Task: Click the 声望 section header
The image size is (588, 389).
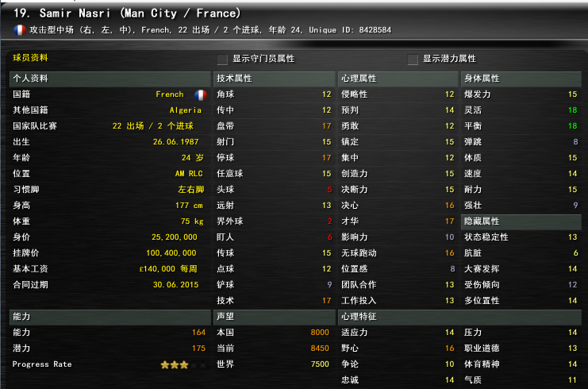Action: tap(274, 317)
